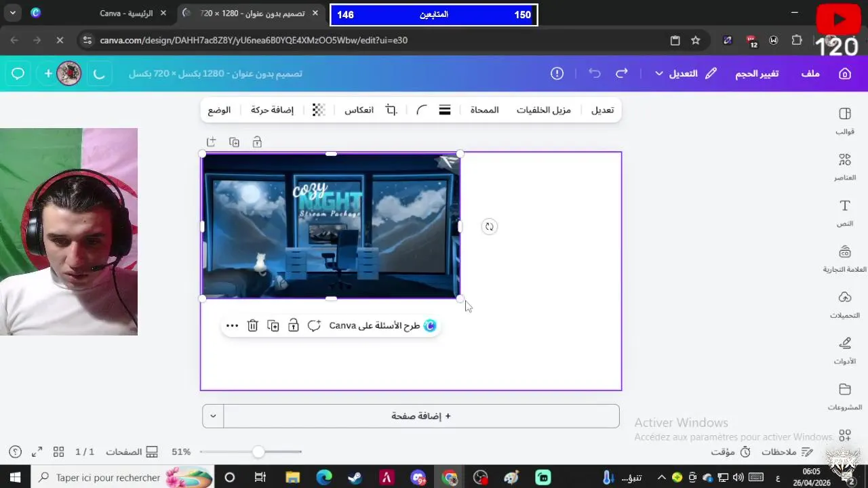Show hidden system tray icons chevron
868x488 pixels.
662,477
